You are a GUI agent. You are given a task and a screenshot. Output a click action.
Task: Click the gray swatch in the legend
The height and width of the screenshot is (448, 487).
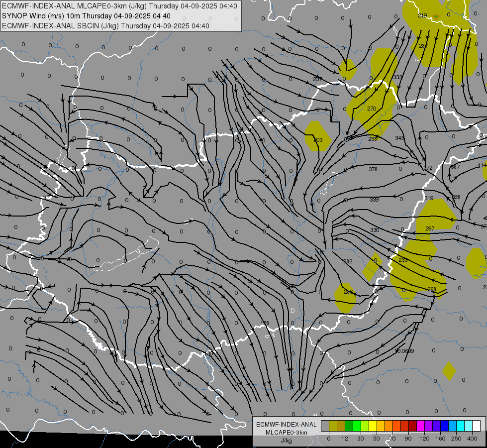point(325,426)
